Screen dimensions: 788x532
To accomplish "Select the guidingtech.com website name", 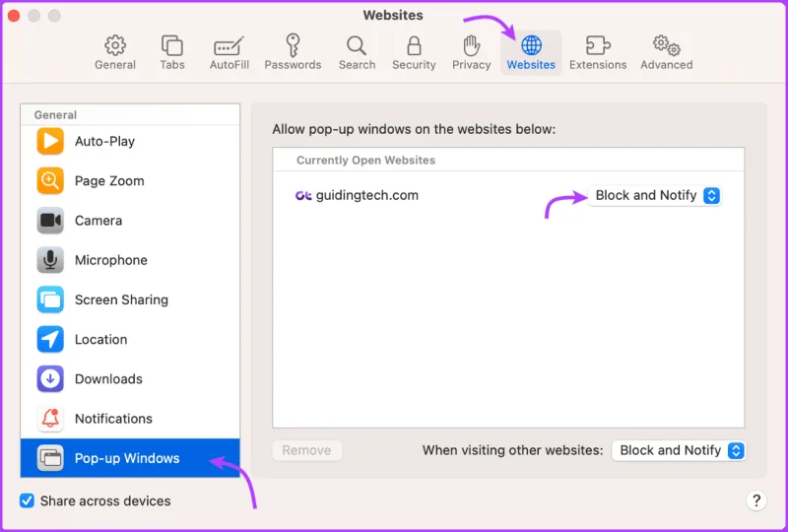I will pyautogui.click(x=366, y=196).
